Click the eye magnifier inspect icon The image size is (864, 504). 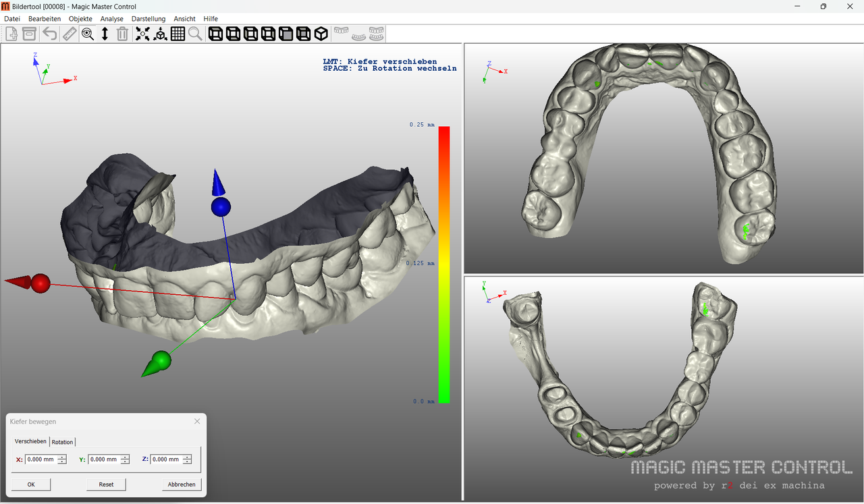click(88, 34)
